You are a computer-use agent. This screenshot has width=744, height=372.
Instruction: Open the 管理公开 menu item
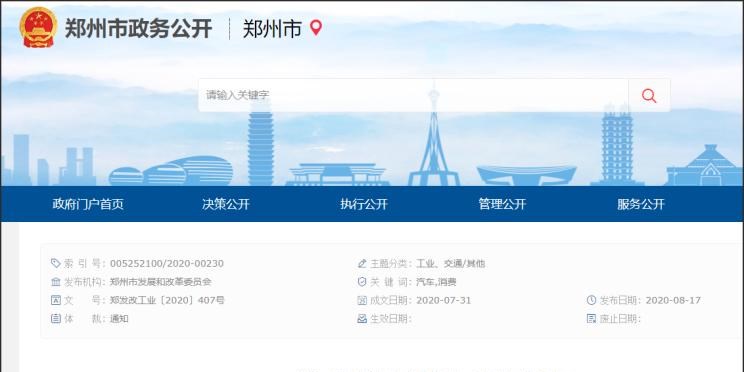[x=502, y=204]
